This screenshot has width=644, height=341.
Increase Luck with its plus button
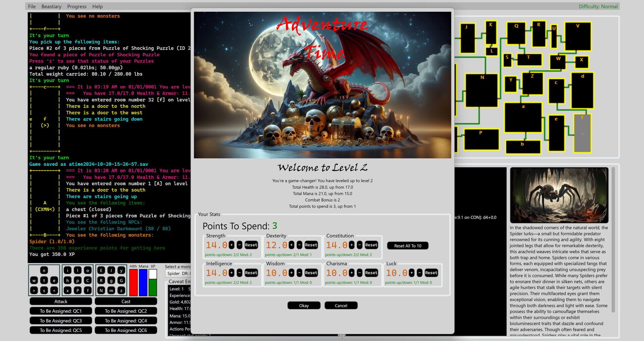(x=412, y=273)
